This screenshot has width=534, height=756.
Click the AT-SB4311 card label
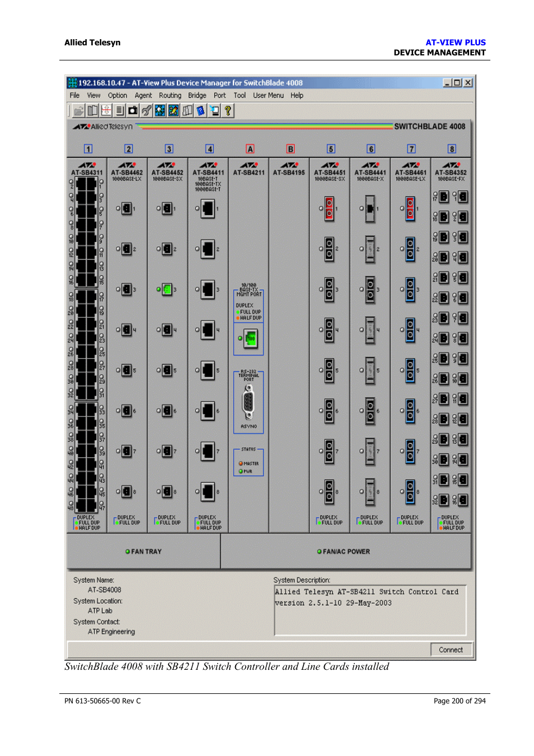pos(87,173)
